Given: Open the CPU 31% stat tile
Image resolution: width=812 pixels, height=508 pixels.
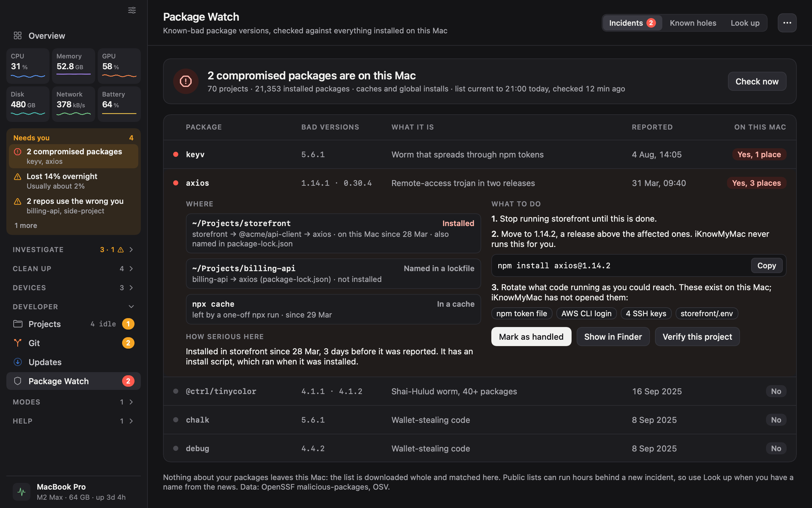Looking at the screenshot, I should point(28,66).
